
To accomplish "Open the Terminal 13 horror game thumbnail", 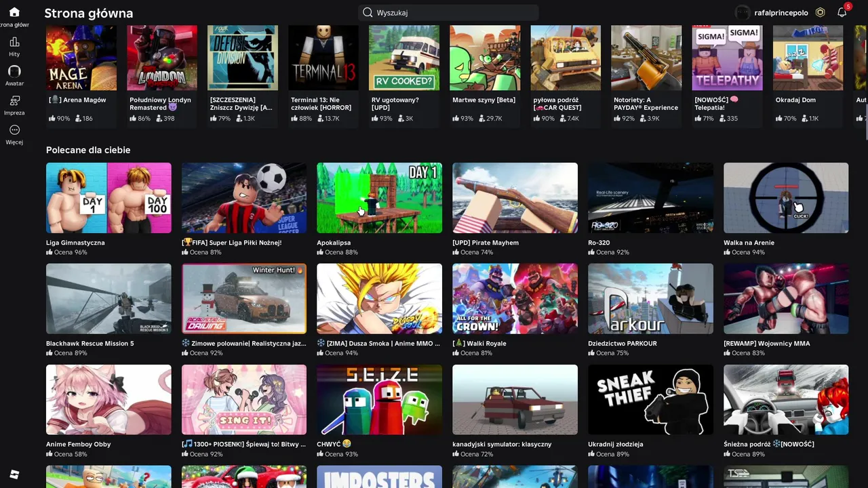I will [323, 58].
